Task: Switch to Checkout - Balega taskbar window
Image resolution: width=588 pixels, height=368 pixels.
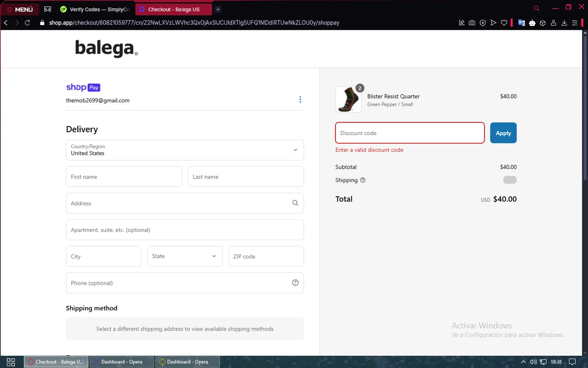Action: click(56, 362)
